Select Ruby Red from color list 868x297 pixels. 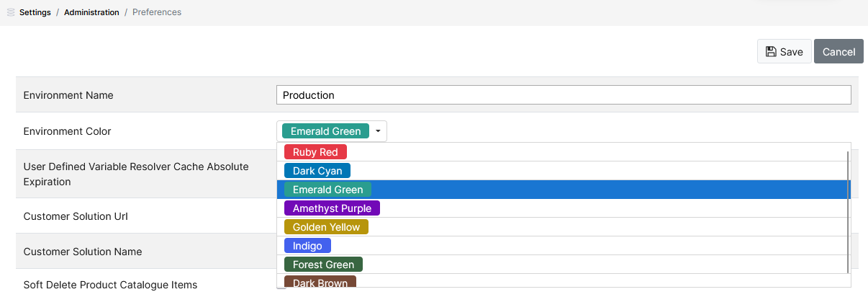(315, 152)
